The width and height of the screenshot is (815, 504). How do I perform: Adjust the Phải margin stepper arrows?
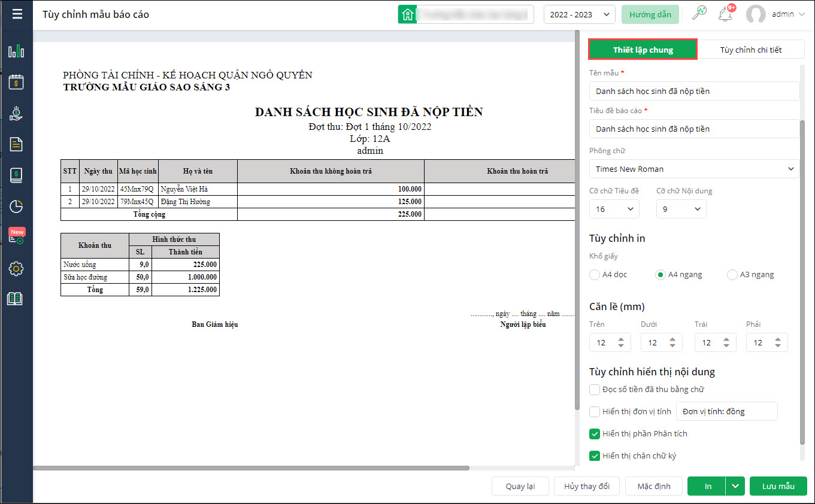coord(778,343)
